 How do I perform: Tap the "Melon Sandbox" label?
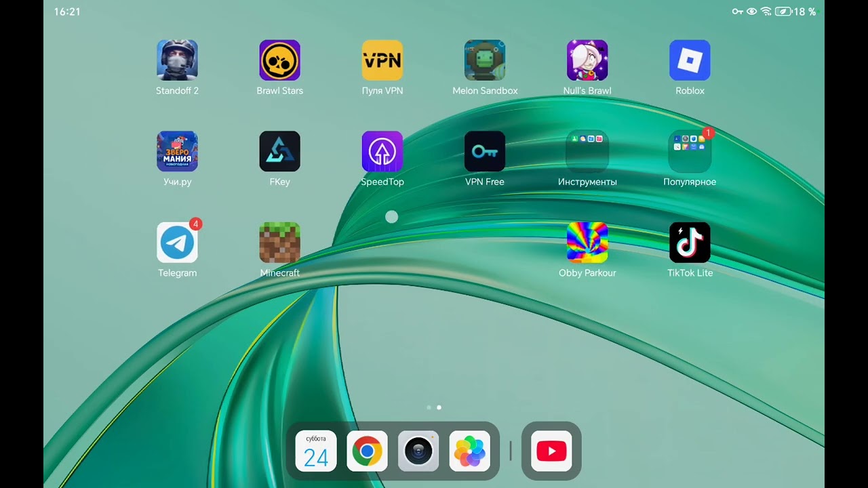[485, 91]
